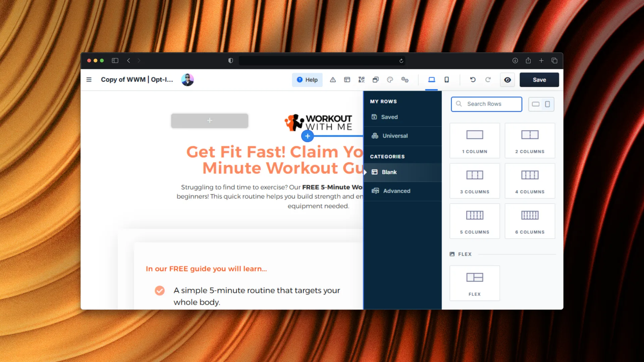Screen dimensions: 644x362
Task: Click the warning/errors indicator icon
Action: [333, 80]
